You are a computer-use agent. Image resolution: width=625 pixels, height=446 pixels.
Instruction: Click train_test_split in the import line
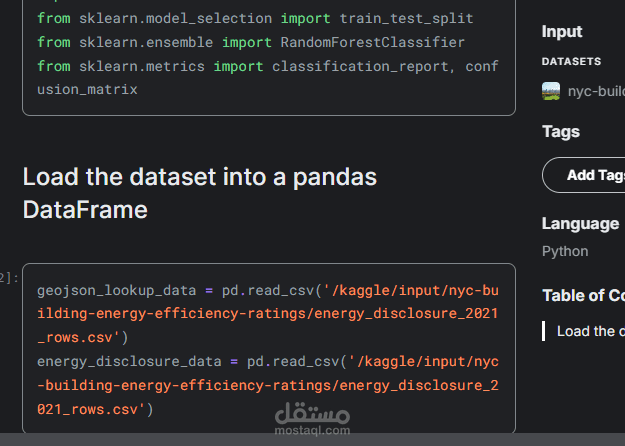click(x=407, y=18)
